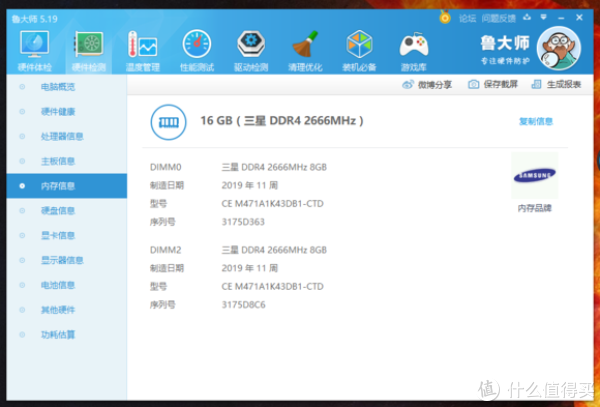The image size is (600, 407).
Task: Click serial number 3175D363
Action: coord(243,222)
